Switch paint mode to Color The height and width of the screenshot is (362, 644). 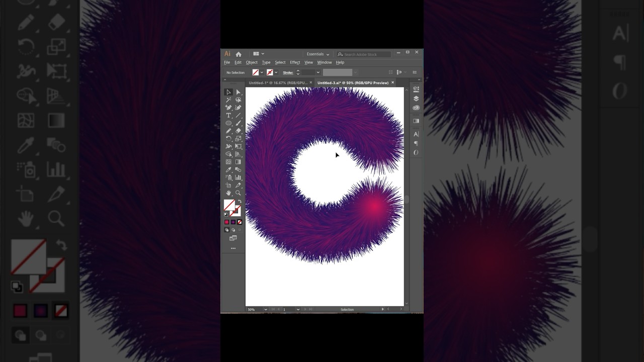click(226, 222)
